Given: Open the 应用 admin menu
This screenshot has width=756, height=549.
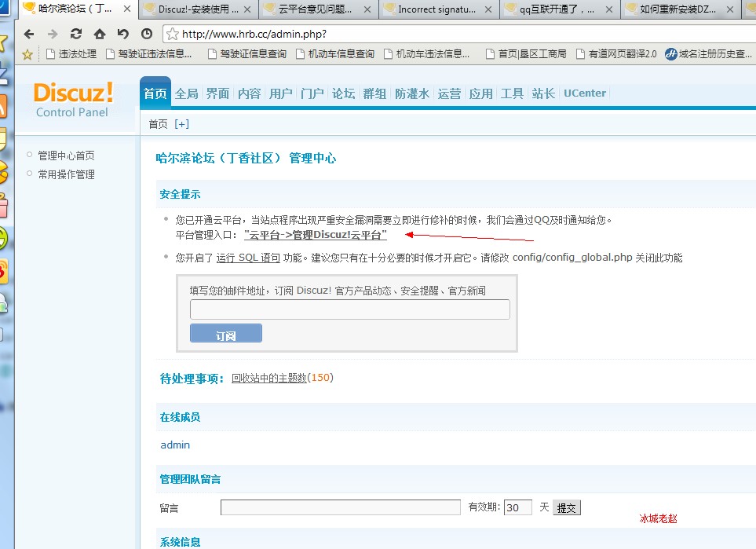Looking at the screenshot, I should coord(480,93).
